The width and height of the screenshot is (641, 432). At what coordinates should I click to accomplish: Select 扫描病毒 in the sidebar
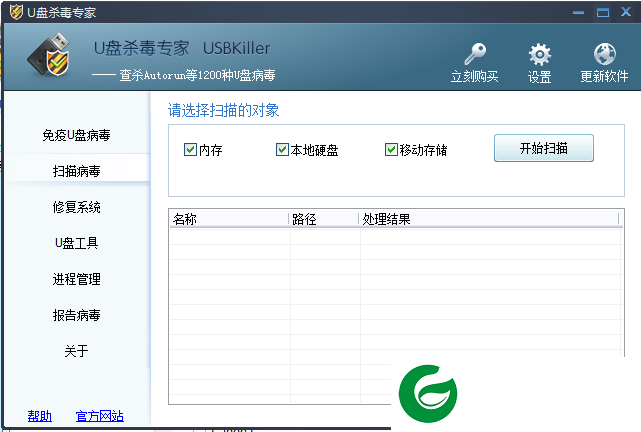pyautogui.click(x=76, y=171)
